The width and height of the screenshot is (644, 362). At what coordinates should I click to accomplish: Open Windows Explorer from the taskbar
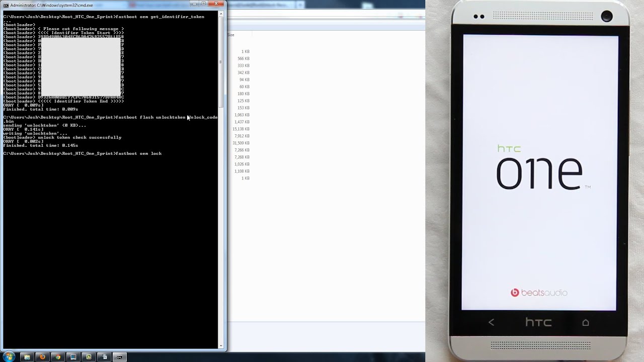click(x=27, y=357)
